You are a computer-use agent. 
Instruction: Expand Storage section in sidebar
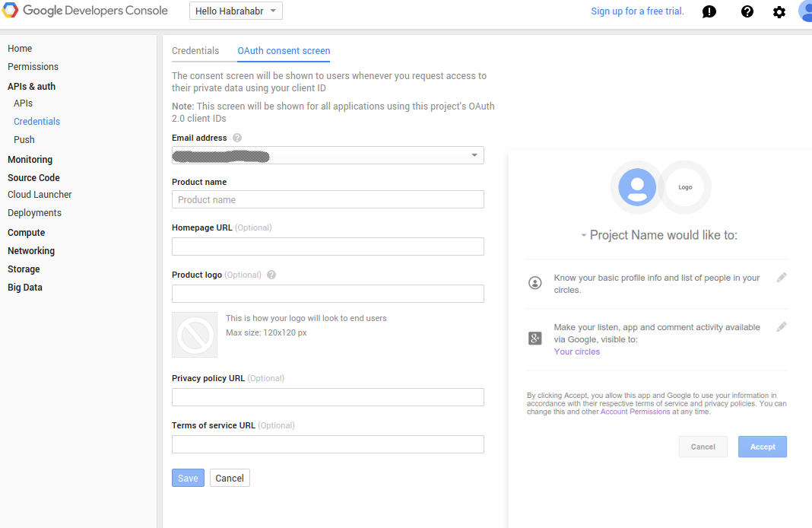pyautogui.click(x=24, y=269)
